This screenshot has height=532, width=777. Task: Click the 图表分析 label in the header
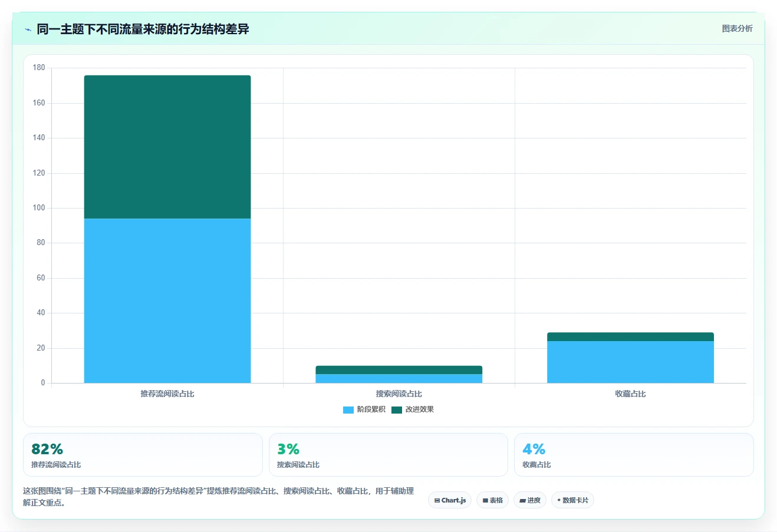[737, 28]
